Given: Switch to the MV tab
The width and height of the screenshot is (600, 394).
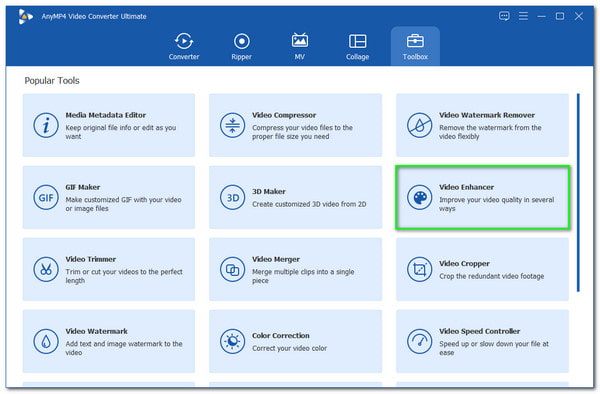Looking at the screenshot, I should coord(300,46).
